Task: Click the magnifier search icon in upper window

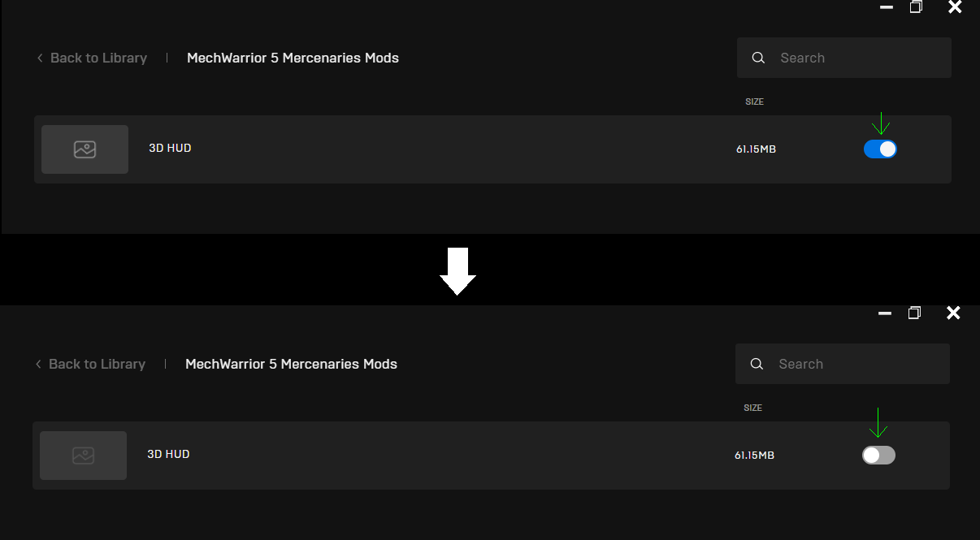Action: (x=758, y=58)
